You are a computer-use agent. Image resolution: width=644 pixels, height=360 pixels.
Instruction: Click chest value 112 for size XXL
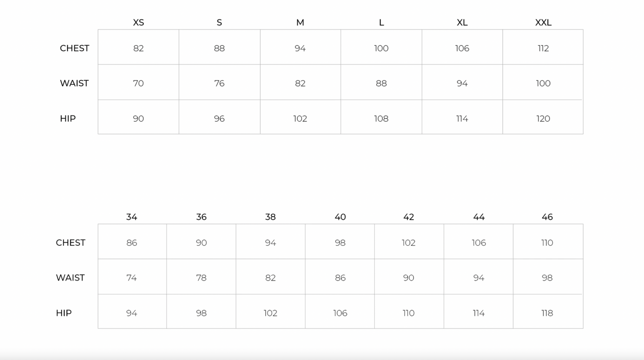coord(543,48)
